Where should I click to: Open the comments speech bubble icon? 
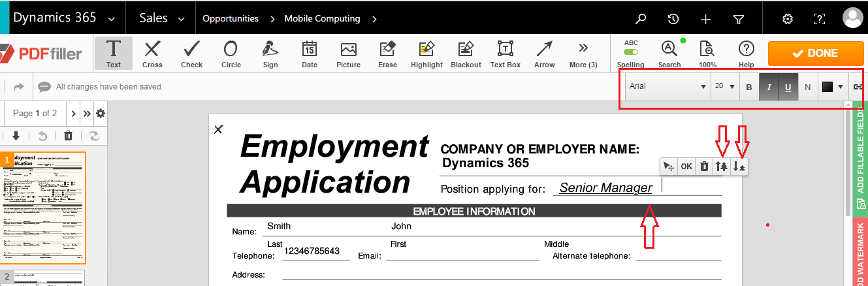point(44,86)
